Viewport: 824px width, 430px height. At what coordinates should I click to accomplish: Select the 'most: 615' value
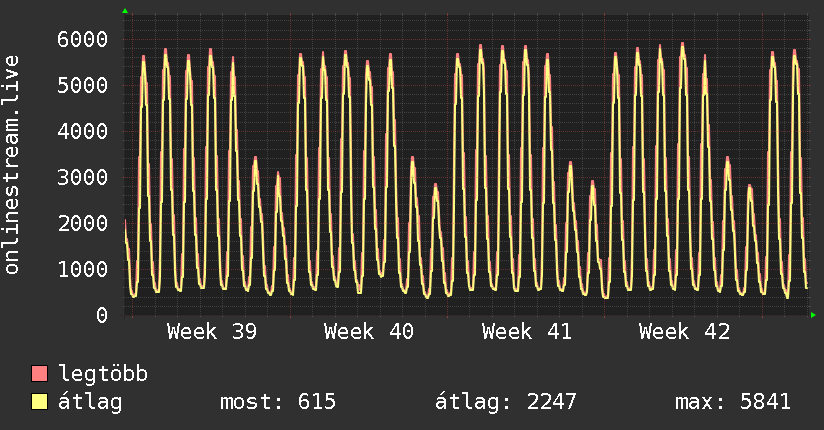(x=278, y=402)
